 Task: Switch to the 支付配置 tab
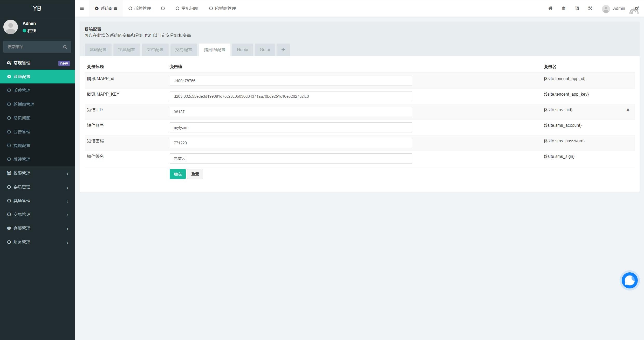155,49
